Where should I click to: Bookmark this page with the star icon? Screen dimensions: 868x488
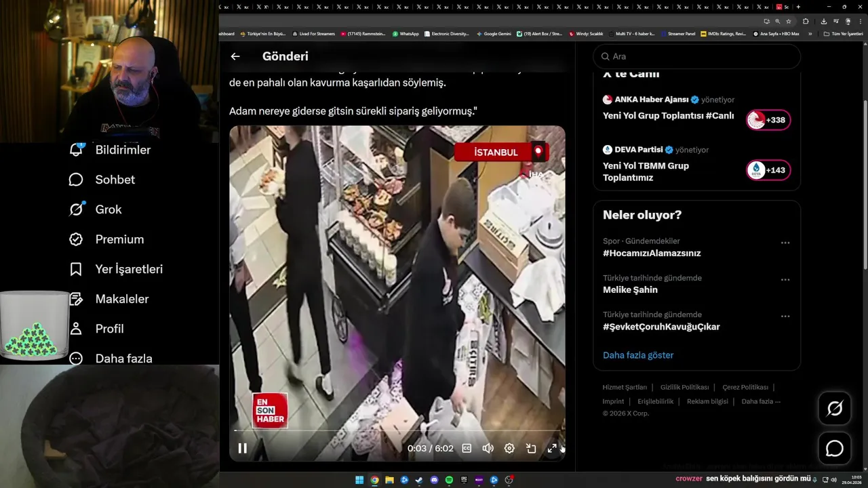click(x=788, y=21)
